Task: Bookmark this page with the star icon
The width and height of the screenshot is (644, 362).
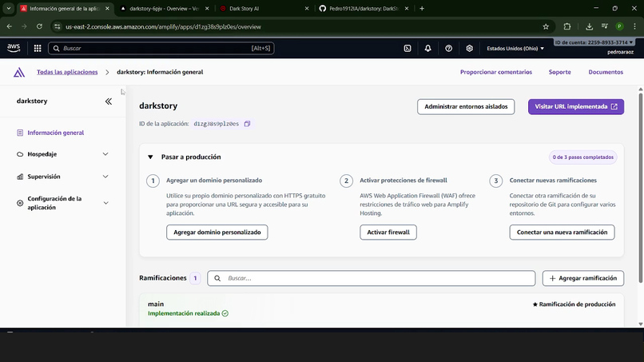Action: pyautogui.click(x=546, y=26)
